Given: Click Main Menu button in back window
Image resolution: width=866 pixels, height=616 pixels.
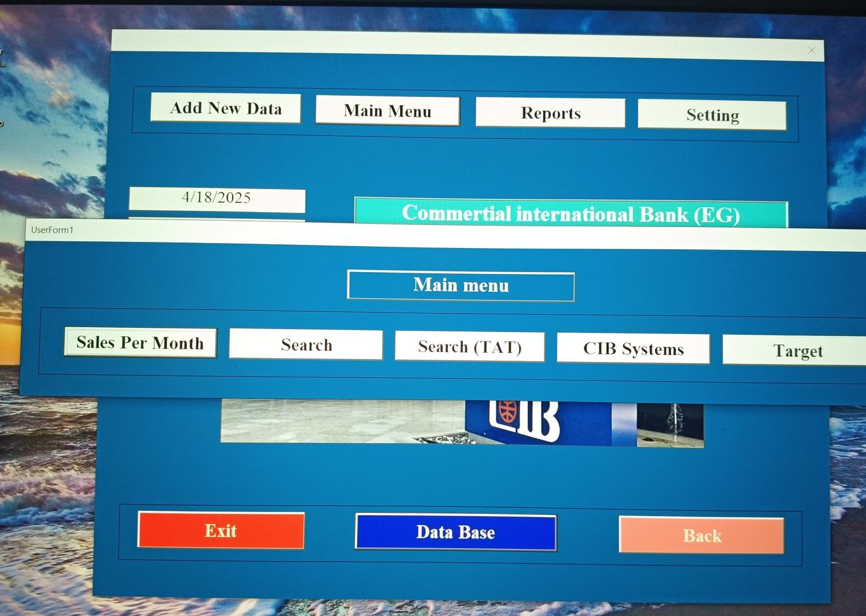Looking at the screenshot, I should (x=388, y=111).
